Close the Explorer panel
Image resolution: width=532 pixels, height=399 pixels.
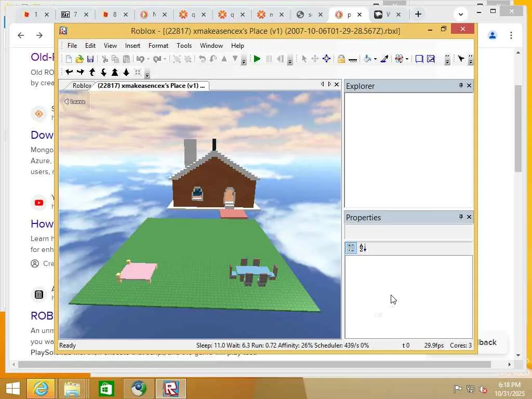pos(469,86)
